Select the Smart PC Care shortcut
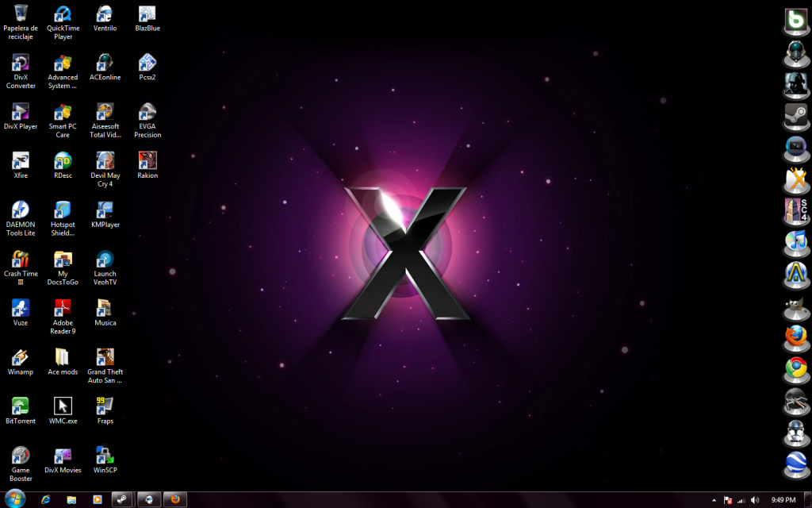Image resolution: width=812 pixels, height=508 pixels. [x=63, y=121]
